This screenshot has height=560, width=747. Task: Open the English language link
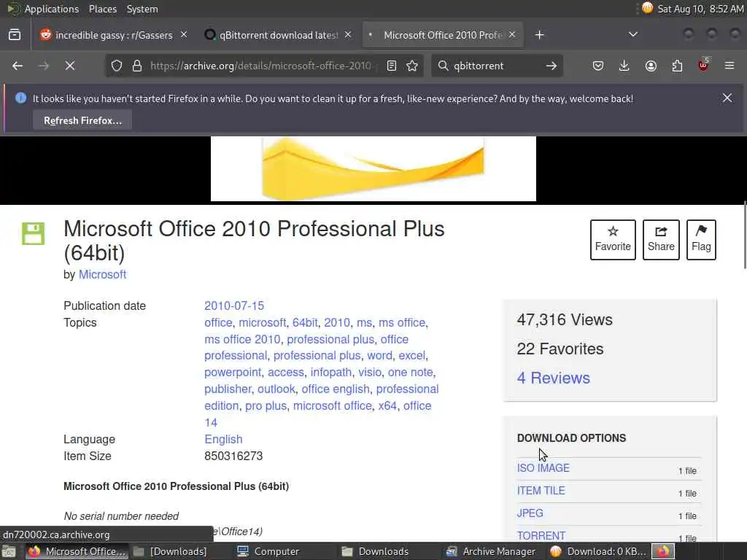pyautogui.click(x=223, y=439)
